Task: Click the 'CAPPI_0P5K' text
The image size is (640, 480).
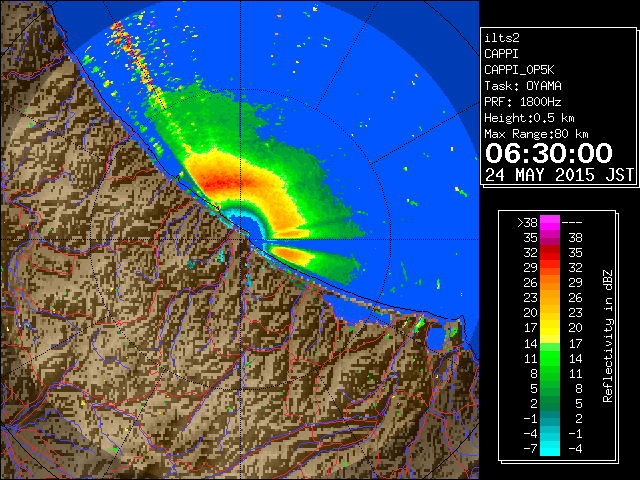Action: (x=519, y=70)
